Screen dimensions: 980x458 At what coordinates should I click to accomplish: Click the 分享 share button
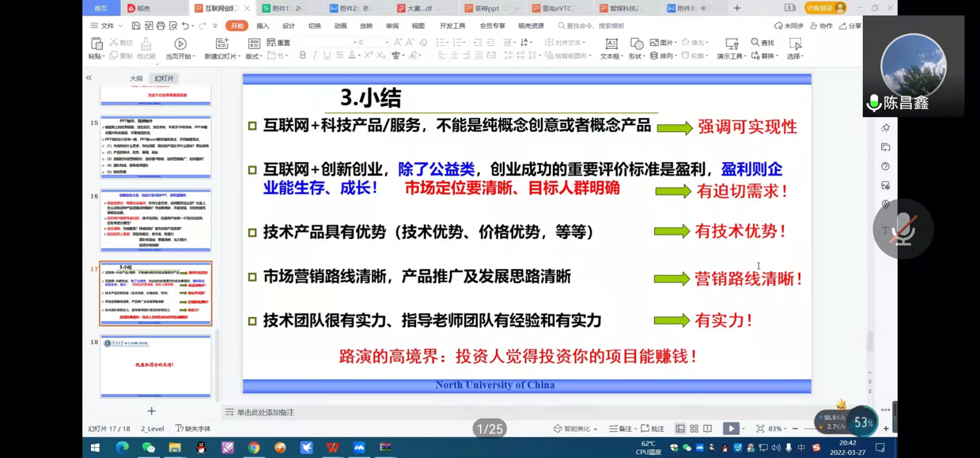coord(850,26)
